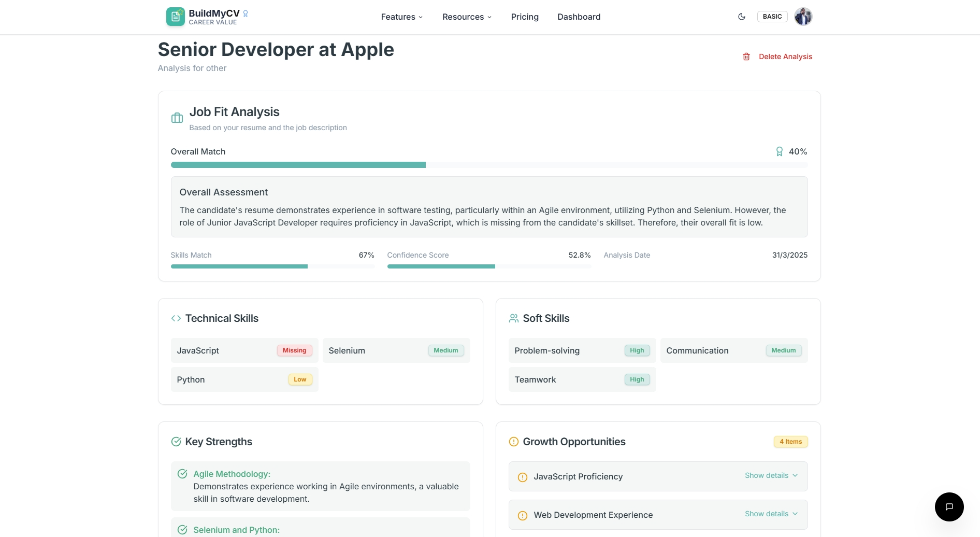980x537 pixels.
Task: Click the Missing badge on JavaScript
Action: pos(294,350)
